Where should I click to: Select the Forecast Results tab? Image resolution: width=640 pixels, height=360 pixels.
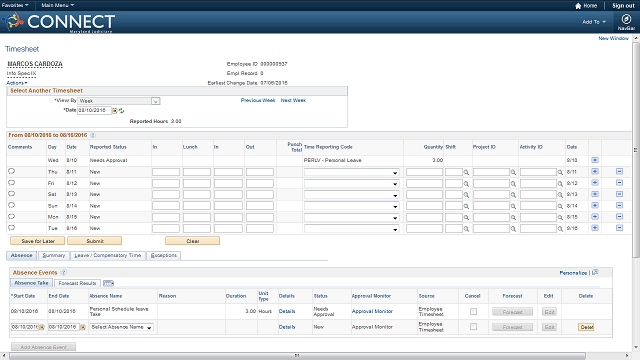coord(77,283)
